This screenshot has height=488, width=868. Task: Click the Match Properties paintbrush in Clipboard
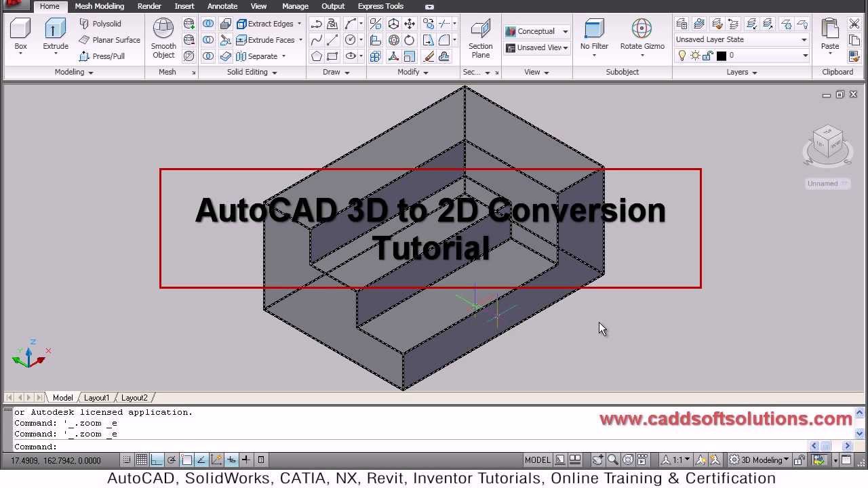click(854, 56)
